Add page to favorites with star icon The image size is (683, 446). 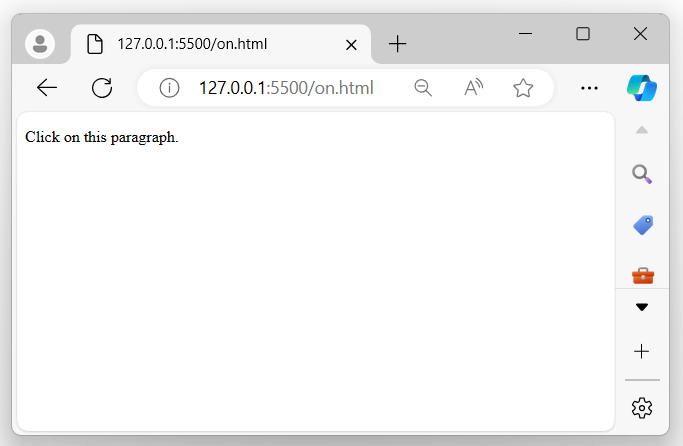pyautogui.click(x=523, y=88)
